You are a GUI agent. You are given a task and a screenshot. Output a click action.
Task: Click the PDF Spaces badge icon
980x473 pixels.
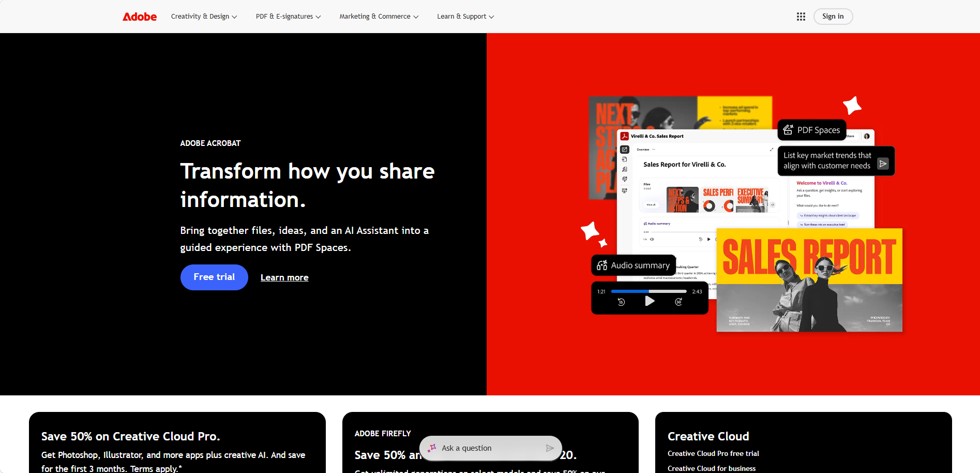(x=788, y=130)
